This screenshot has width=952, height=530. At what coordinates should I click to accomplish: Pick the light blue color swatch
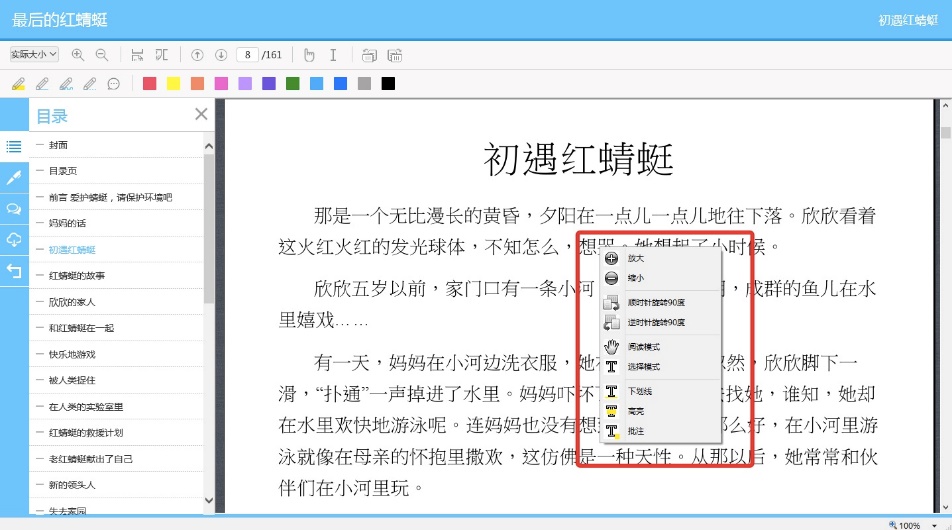tap(317, 83)
